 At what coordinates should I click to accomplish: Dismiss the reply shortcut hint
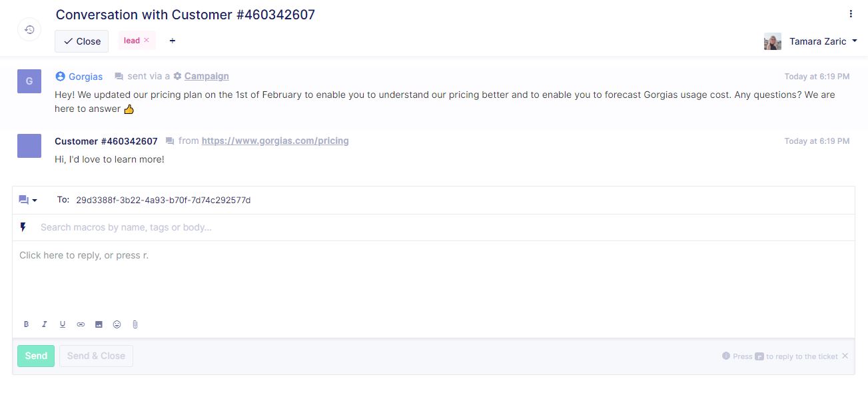pos(845,356)
